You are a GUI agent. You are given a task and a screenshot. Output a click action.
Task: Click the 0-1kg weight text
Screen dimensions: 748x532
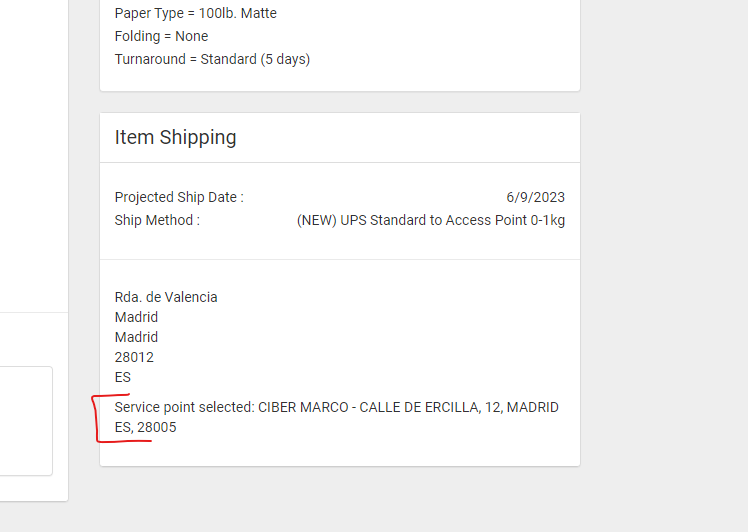548,220
